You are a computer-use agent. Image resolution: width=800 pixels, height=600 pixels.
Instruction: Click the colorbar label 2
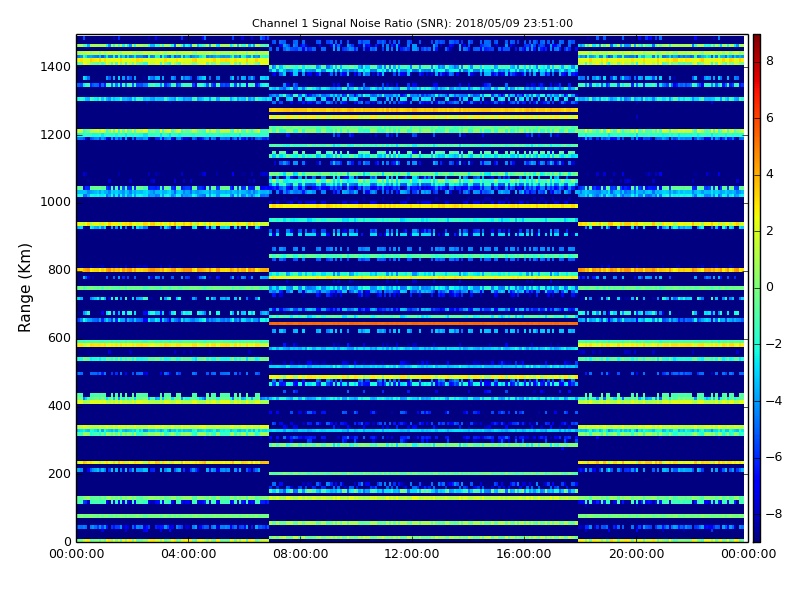click(x=770, y=231)
